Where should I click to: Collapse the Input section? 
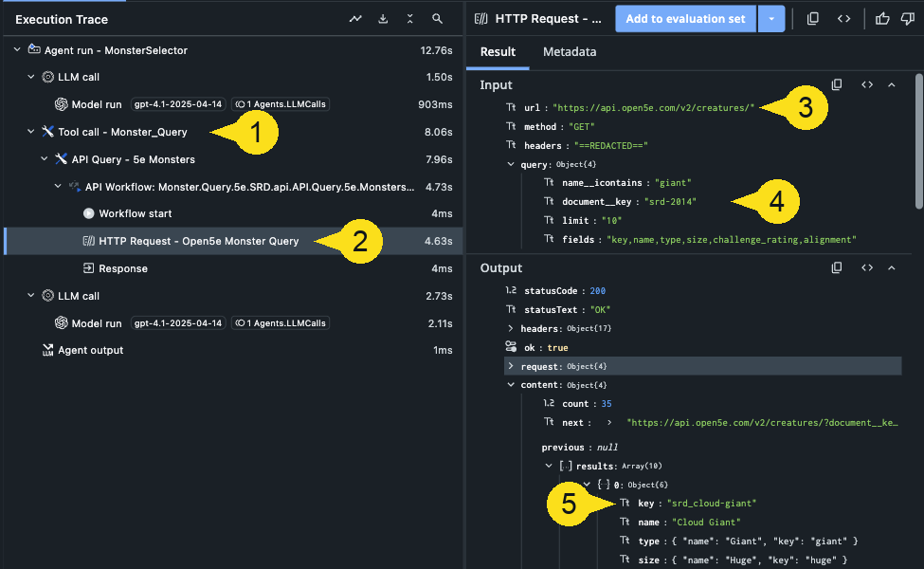tap(892, 85)
